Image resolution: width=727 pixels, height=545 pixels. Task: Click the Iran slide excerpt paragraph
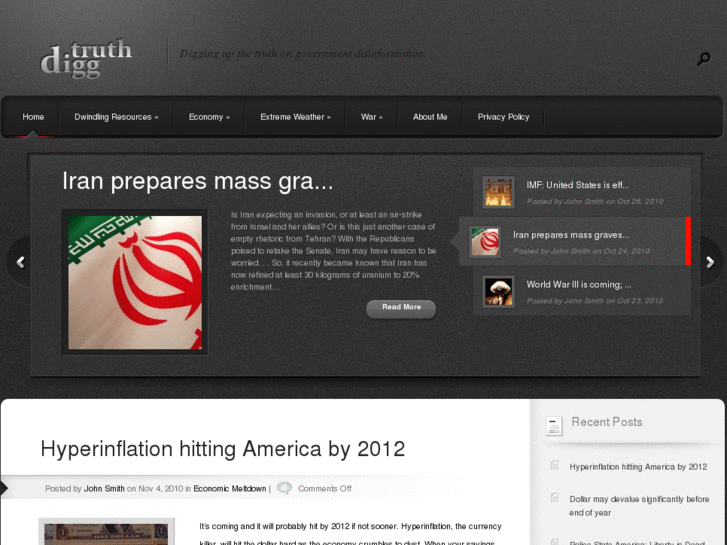[333, 251]
